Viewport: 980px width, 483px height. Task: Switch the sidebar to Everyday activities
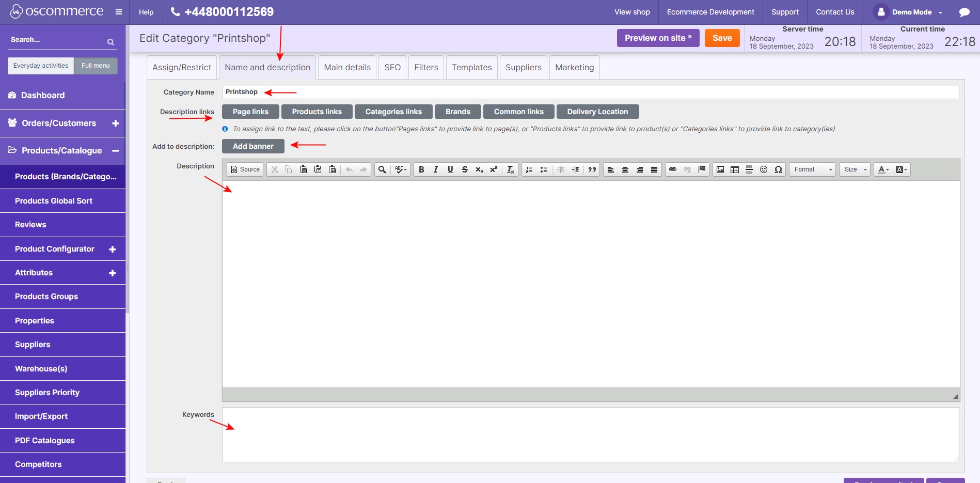(41, 66)
